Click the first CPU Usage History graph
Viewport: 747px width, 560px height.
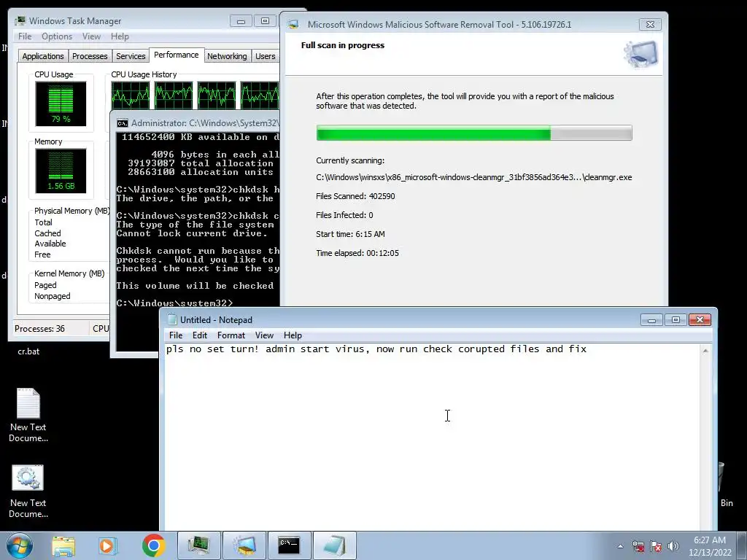(130, 96)
